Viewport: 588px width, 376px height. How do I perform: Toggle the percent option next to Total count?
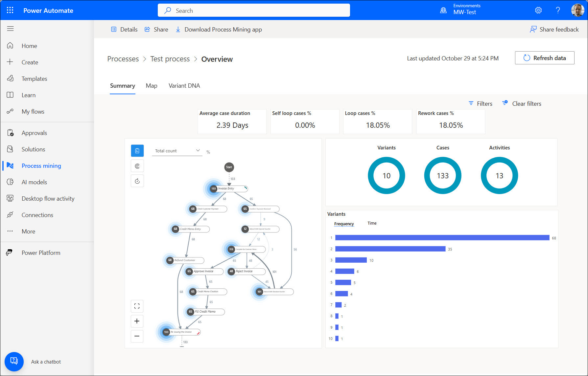click(x=208, y=152)
